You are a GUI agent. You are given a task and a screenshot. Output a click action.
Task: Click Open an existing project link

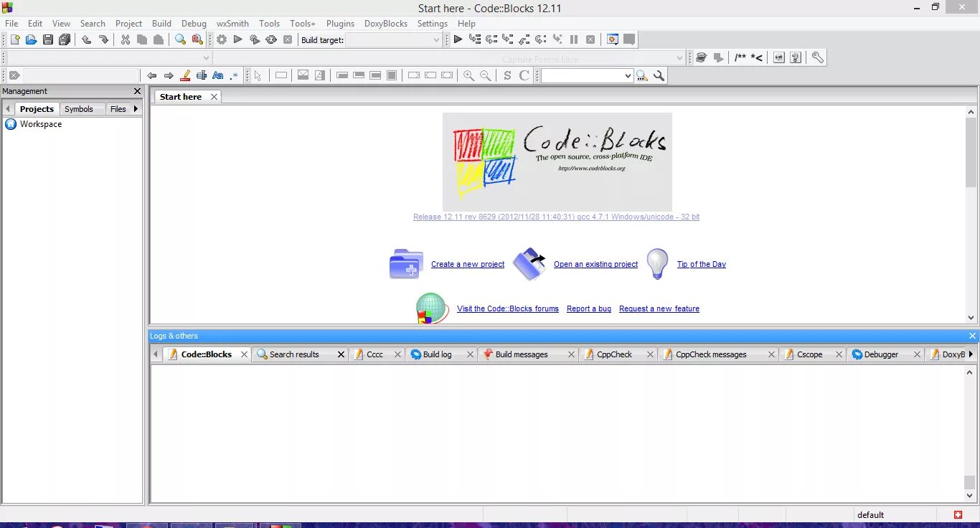[x=595, y=264]
